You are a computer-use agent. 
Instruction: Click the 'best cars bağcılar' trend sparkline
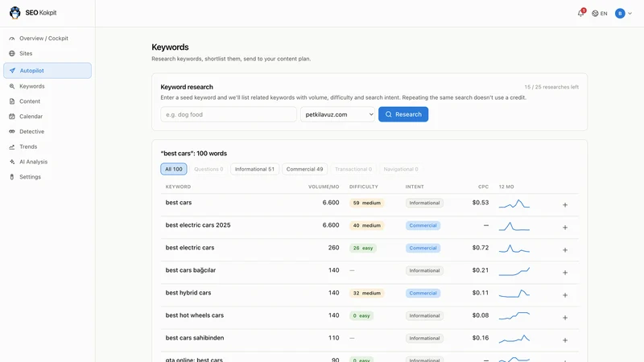(514, 271)
